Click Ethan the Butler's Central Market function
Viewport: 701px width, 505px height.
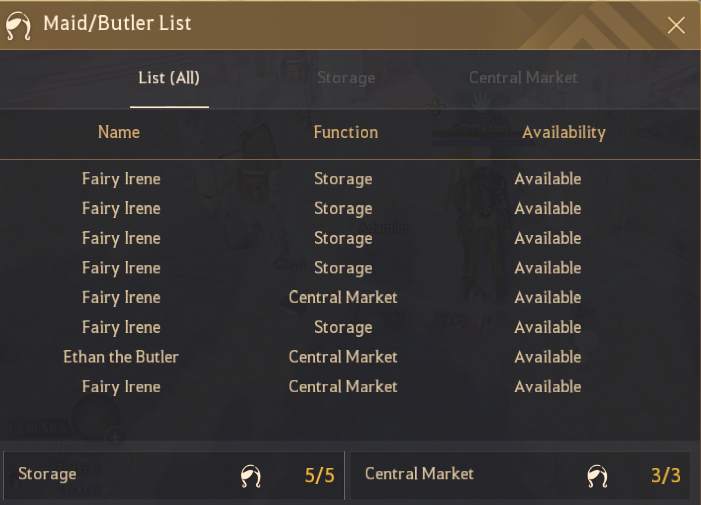pyautogui.click(x=343, y=357)
